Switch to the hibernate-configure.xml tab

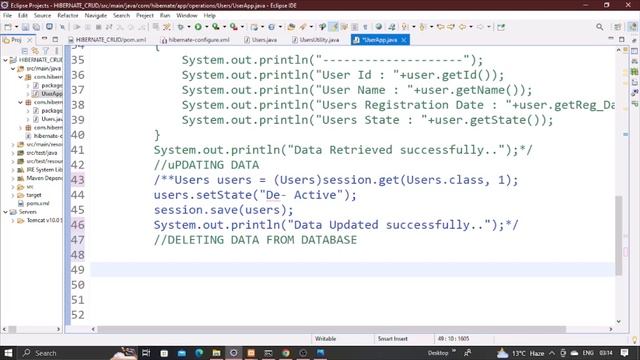195,40
